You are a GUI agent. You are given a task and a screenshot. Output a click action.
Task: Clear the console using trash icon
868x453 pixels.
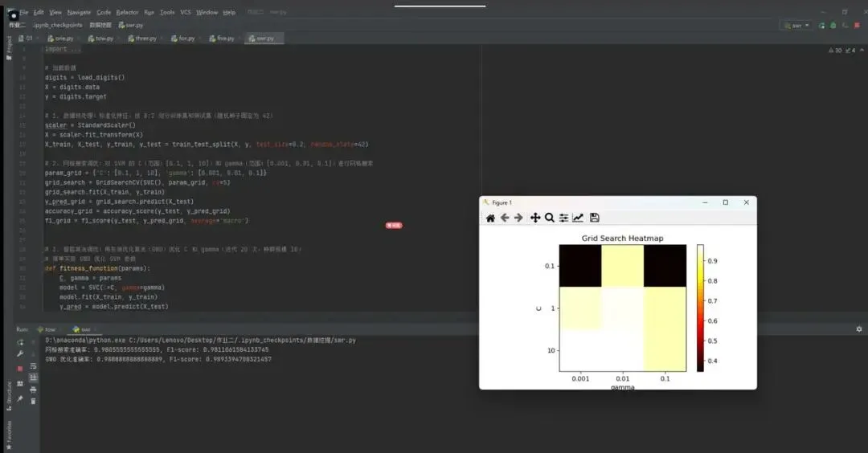[33, 401]
